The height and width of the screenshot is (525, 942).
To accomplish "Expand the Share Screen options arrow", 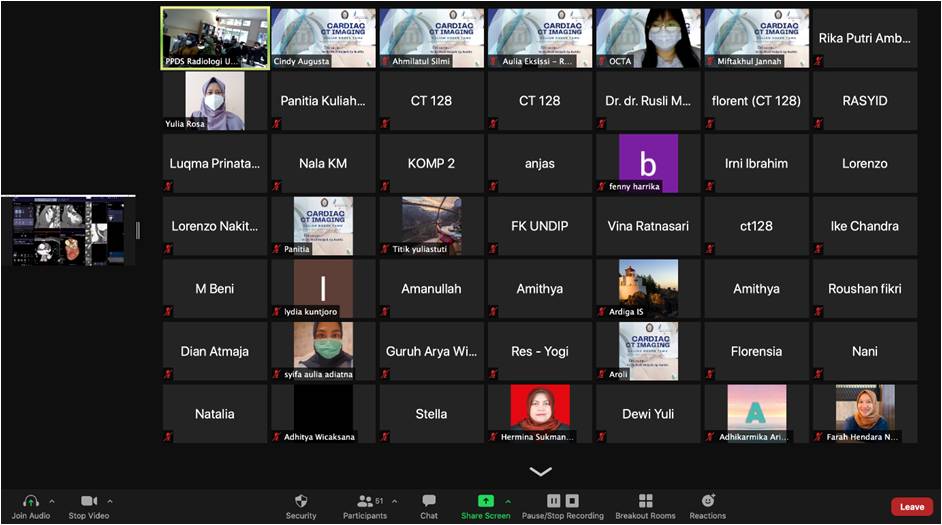I will 508,501.
